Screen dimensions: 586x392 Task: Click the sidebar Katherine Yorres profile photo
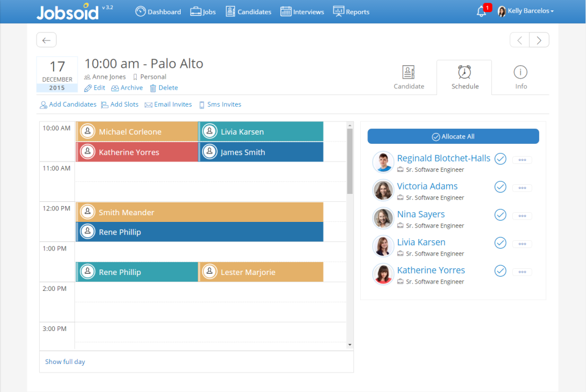383,274
